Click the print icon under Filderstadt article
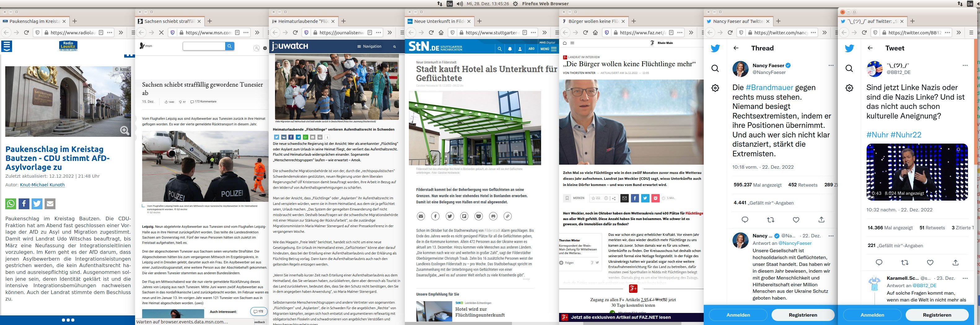 click(x=493, y=216)
